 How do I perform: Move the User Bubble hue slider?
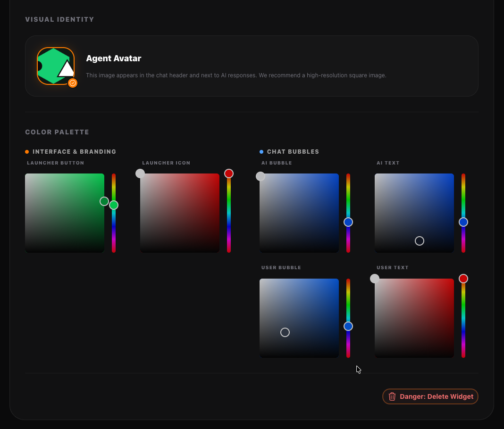[x=348, y=326]
